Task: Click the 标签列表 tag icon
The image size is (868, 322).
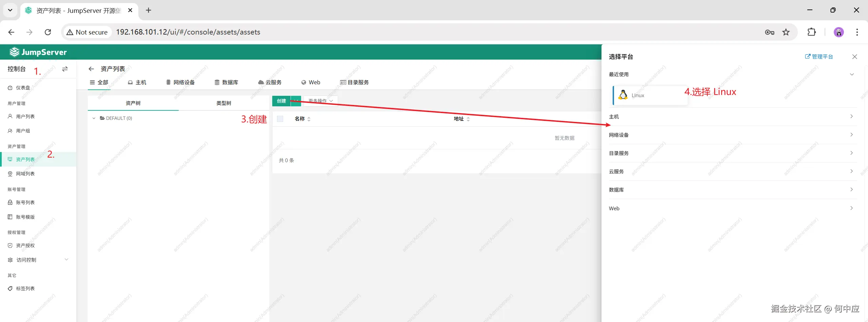Action: (x=10, y=288)
